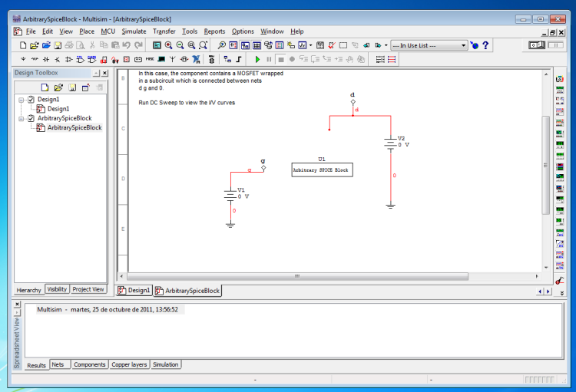Collapse the ArbitrarySpiceBlock tree node
This screenshot has width=576, height=392.
pyautogui.click(x=22, y=118)
